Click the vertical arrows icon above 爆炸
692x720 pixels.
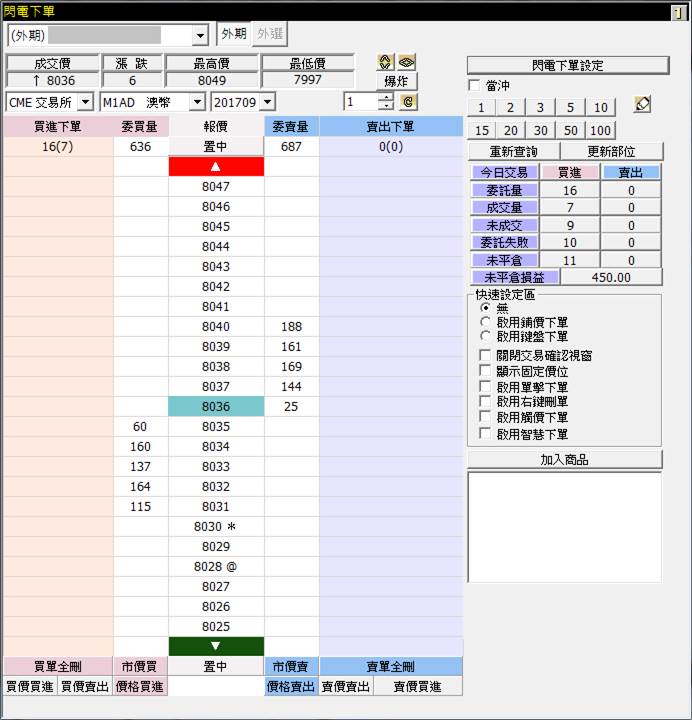click(385, 62)
